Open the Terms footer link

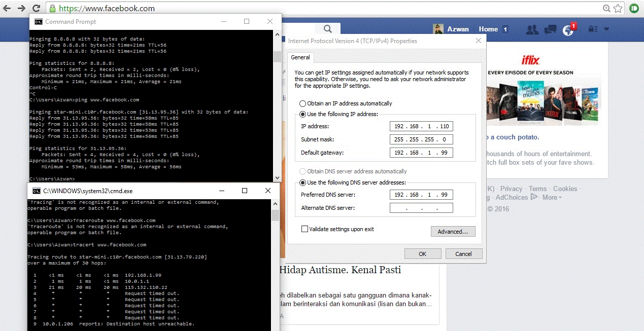click(537, 189)
